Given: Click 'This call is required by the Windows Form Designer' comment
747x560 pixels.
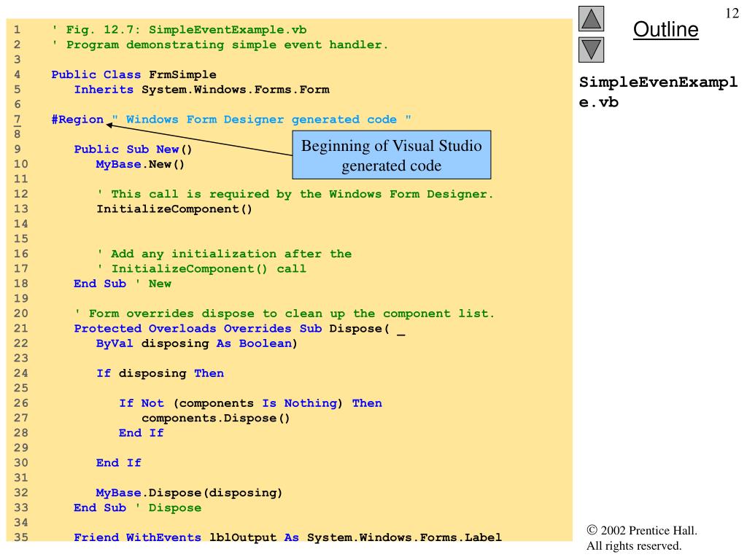Looking at the screenshot, I should tap(295, 194).
